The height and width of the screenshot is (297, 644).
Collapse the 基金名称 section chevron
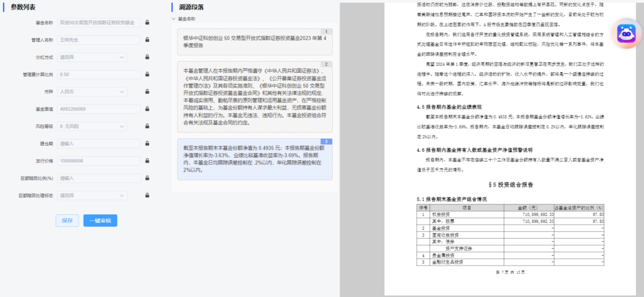(174, 19)
